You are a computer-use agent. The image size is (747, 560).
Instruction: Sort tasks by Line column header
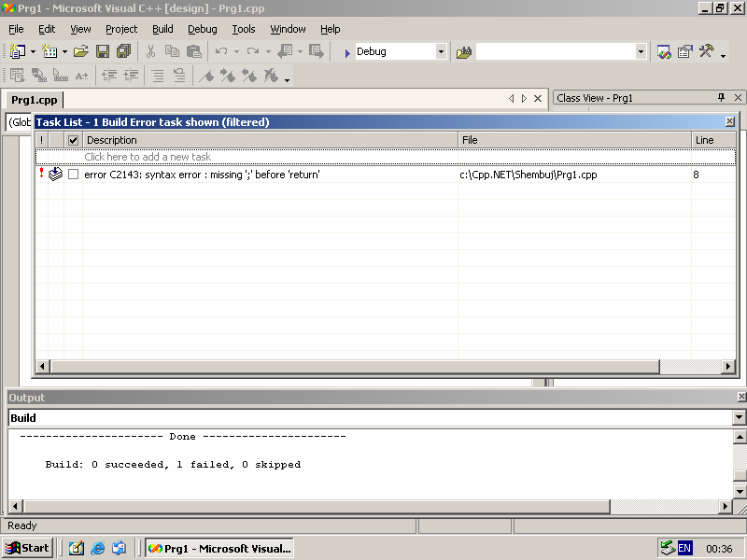[713, 140]
